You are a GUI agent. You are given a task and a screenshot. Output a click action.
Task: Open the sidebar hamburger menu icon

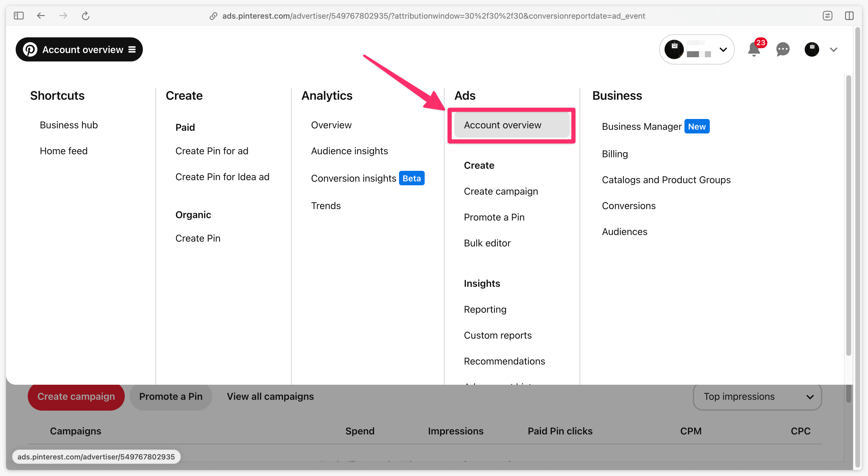point(132,49)
